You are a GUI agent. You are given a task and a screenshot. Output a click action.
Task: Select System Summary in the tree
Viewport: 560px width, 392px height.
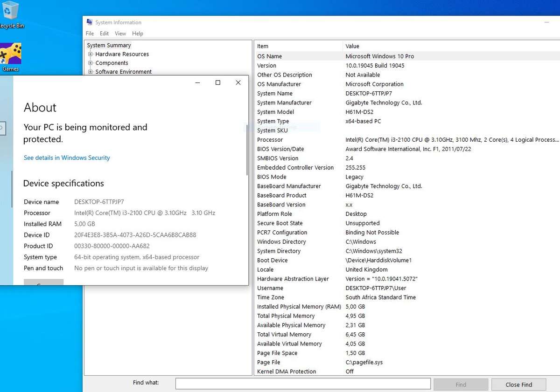[109, 45]
